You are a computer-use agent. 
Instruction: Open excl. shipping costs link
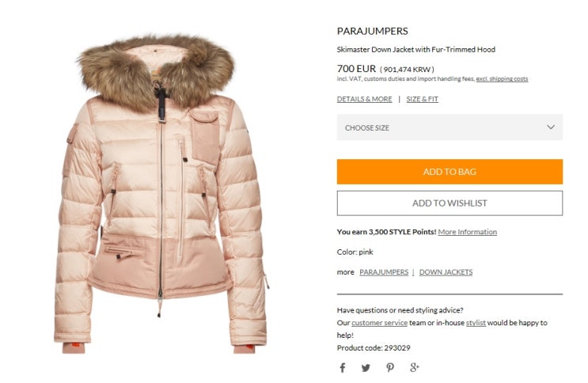(x=502, y=79)
